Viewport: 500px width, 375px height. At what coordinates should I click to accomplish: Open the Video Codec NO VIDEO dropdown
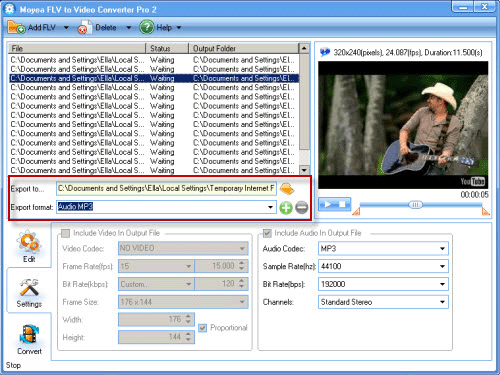(242, 248)
